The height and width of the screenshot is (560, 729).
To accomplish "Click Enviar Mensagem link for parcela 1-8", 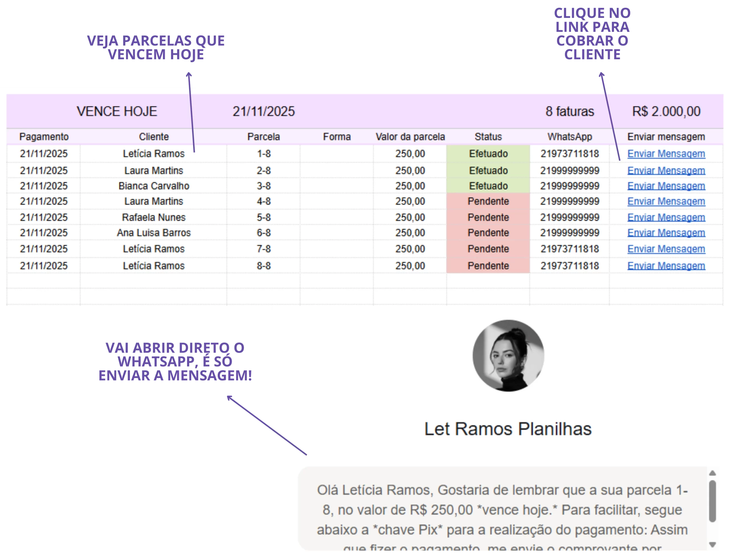I will [666, 154].
